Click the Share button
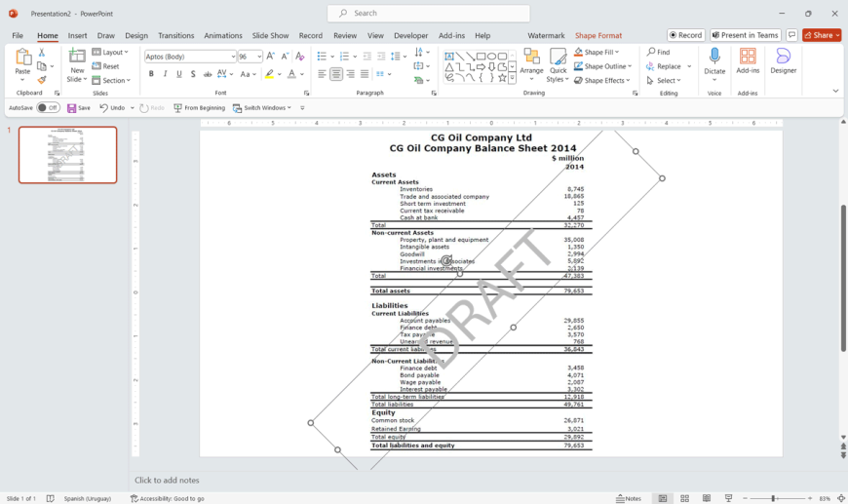 tap(822, 35)
